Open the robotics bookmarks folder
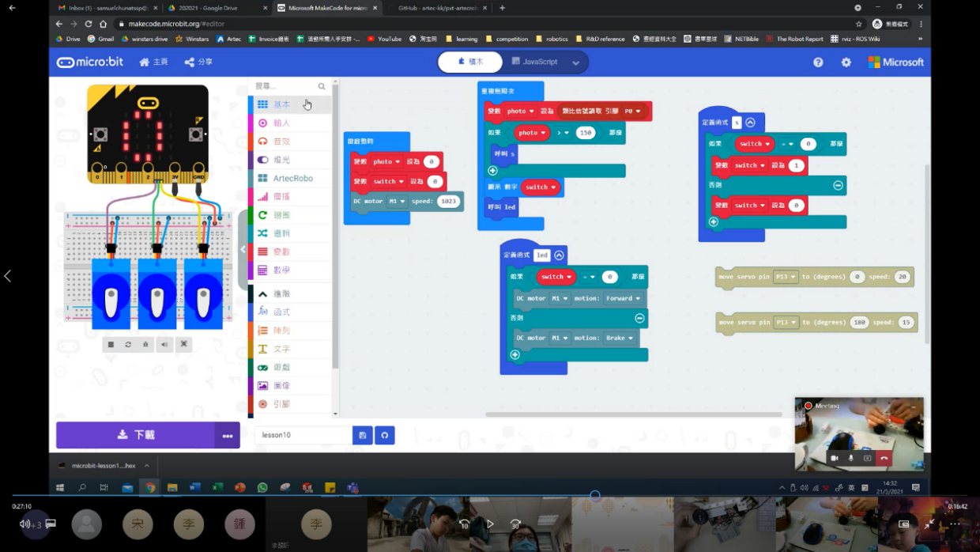This screenshot has height=552, width=980. point(551,39)
